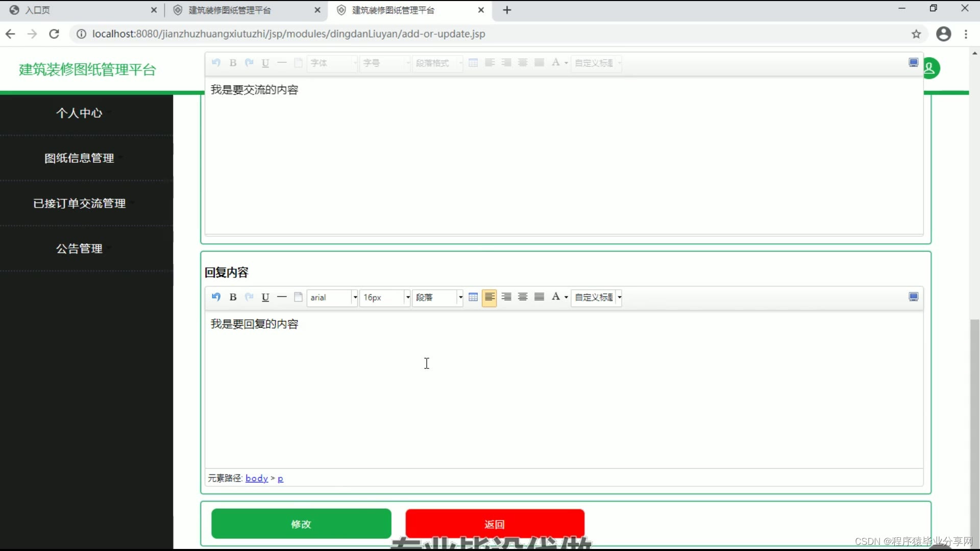Click the green 修改 button
The image size is (980, 551).
(301, 524)
